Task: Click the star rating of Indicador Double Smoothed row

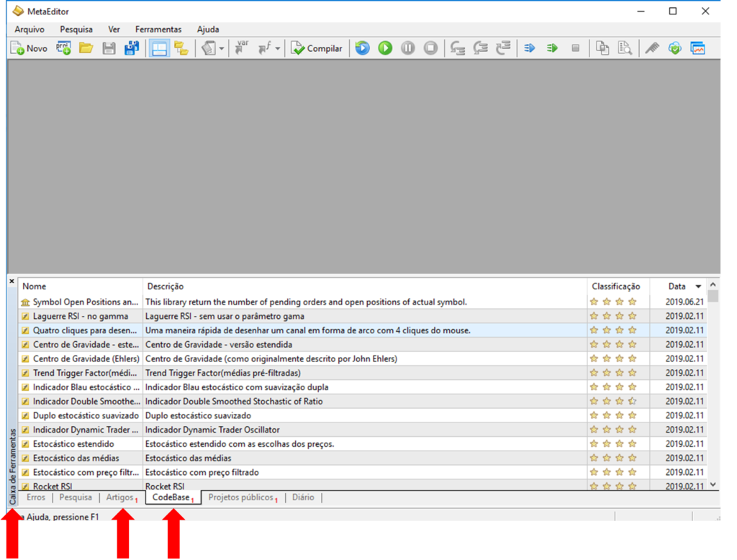Action: click(613, 402)
